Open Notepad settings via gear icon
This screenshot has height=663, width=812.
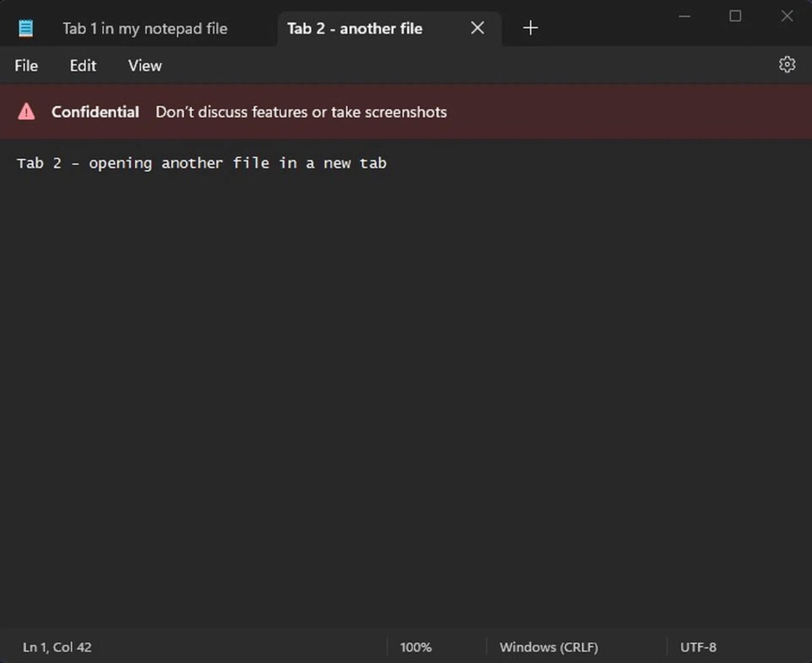point(787,64)
